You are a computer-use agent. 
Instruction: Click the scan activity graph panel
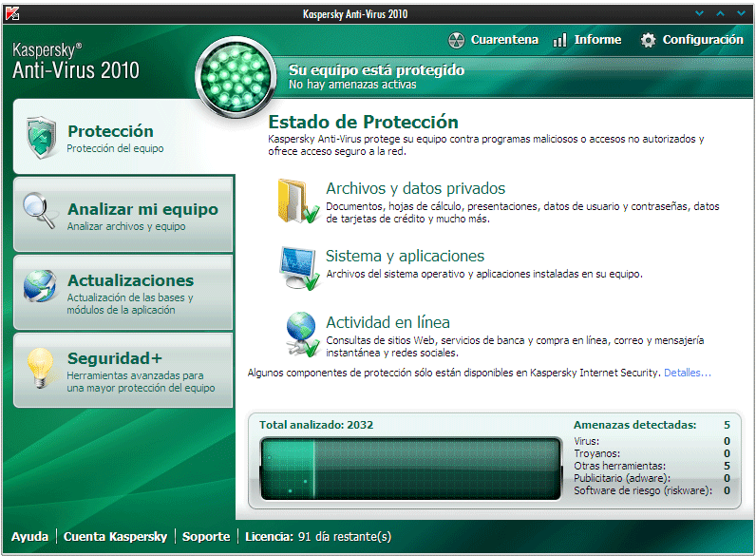click(x=410, y=468)
